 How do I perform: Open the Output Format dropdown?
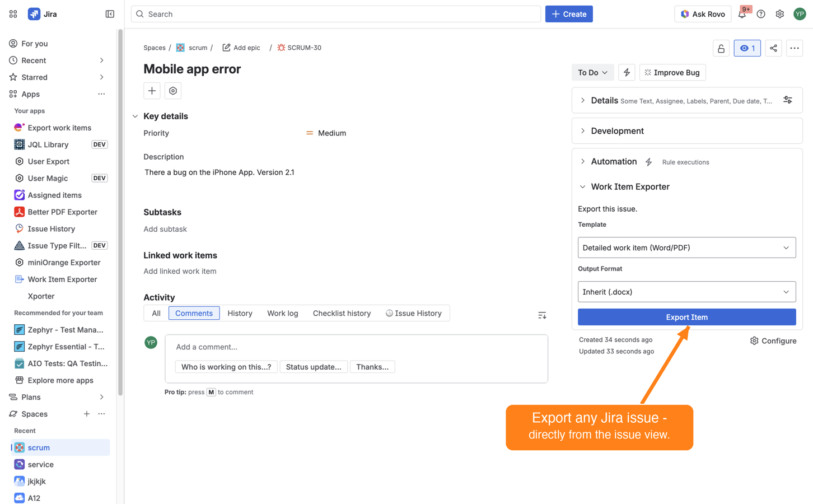coord(686,291)
